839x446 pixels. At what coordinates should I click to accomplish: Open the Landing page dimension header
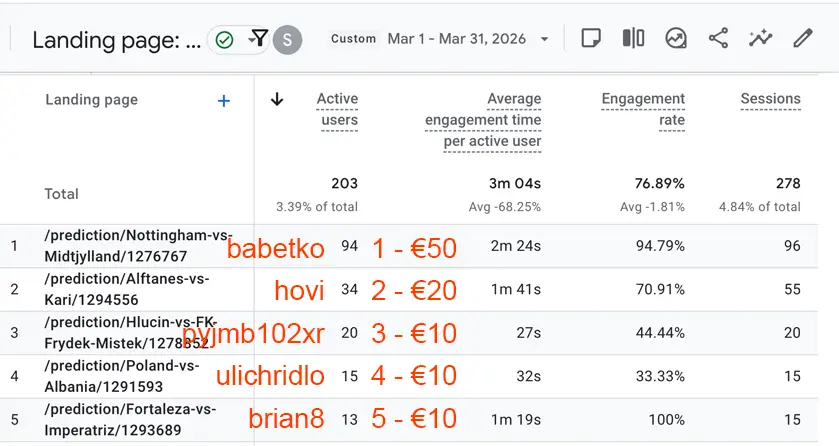[91, 100]
